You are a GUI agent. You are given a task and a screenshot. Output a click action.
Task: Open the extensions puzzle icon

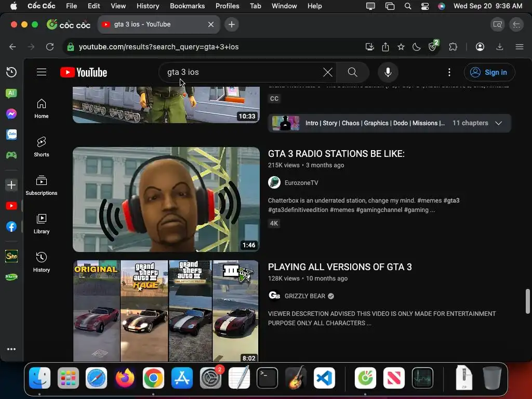tap(453, 47)
